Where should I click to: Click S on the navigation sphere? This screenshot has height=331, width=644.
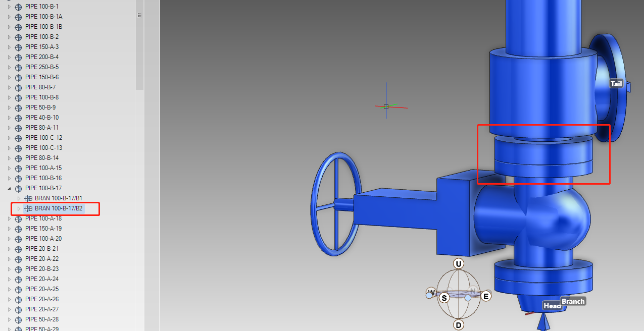tap(444, 298)
